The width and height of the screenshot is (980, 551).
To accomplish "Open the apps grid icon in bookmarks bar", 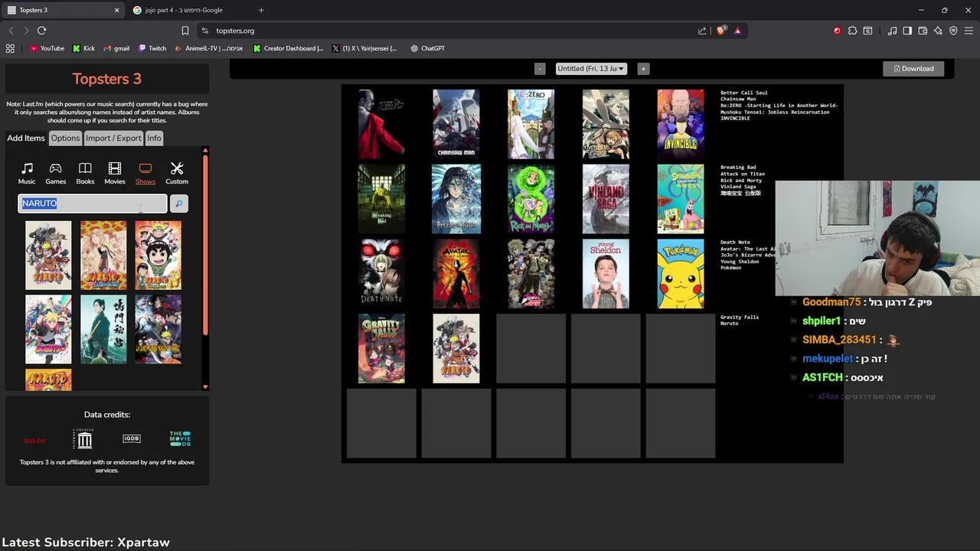I will tap(10, 48).
